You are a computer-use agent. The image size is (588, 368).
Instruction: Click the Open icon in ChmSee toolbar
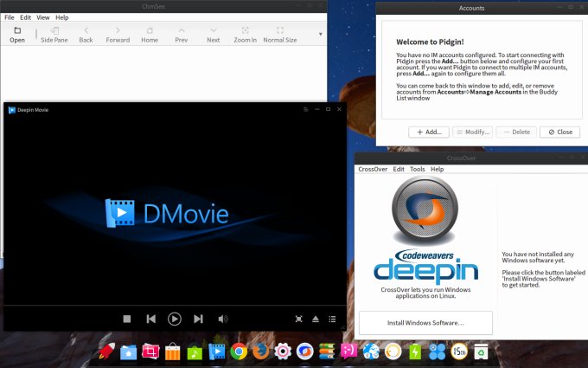point(16,35)
